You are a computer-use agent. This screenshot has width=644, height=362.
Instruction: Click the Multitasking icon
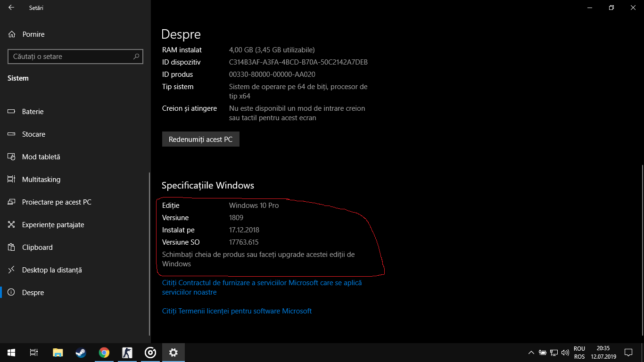click(x=12, y=180)
